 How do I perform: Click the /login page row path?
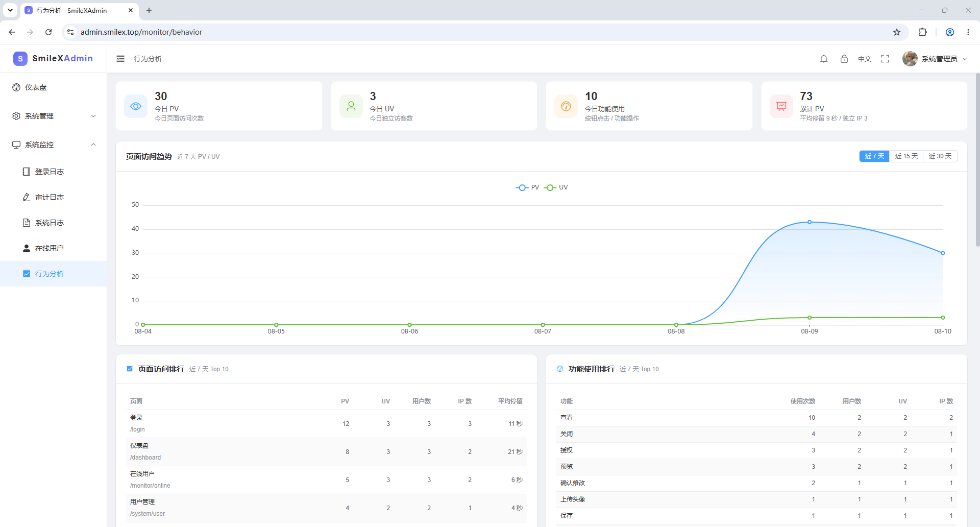[137, 429]
